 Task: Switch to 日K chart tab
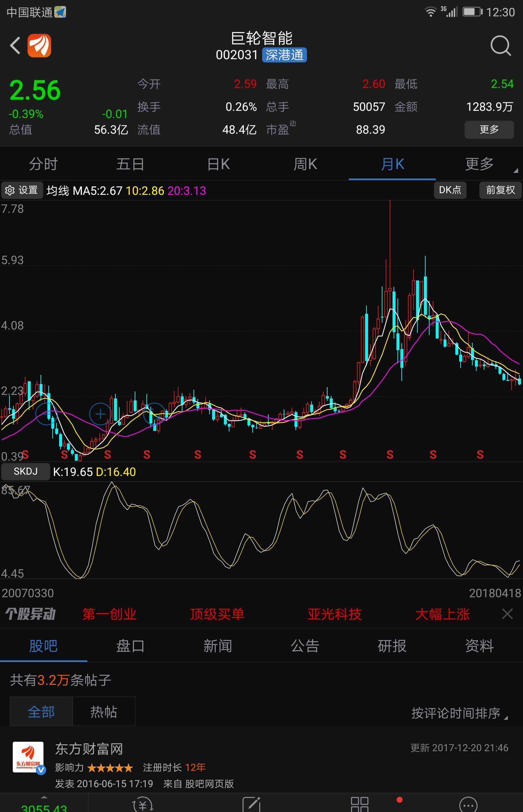[218, 164]
